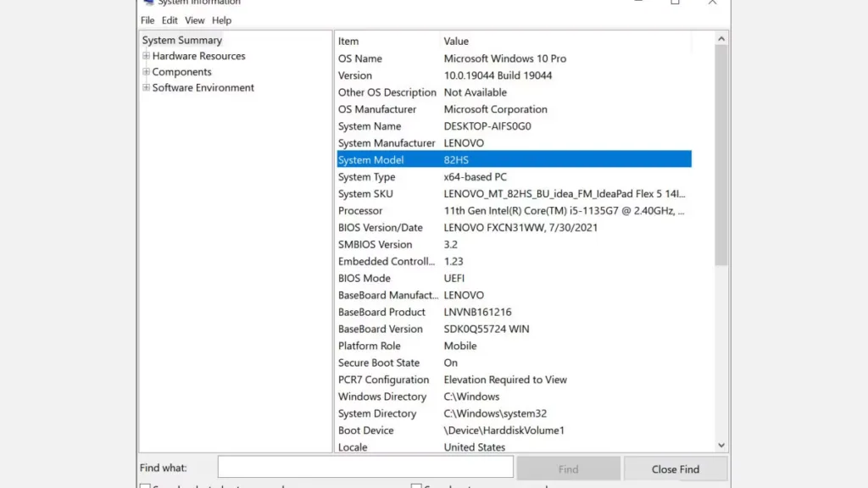Select the System Manufacturer row
868x488 pixels.
514,142
